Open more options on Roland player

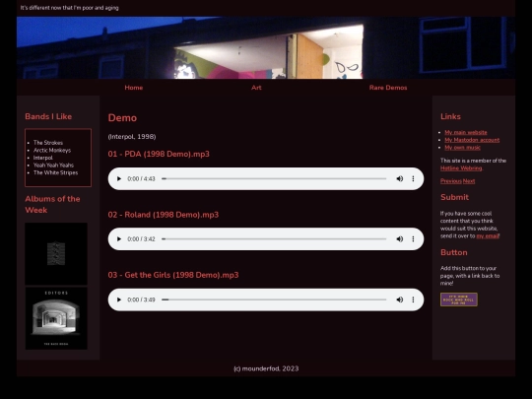pos(413,239)
